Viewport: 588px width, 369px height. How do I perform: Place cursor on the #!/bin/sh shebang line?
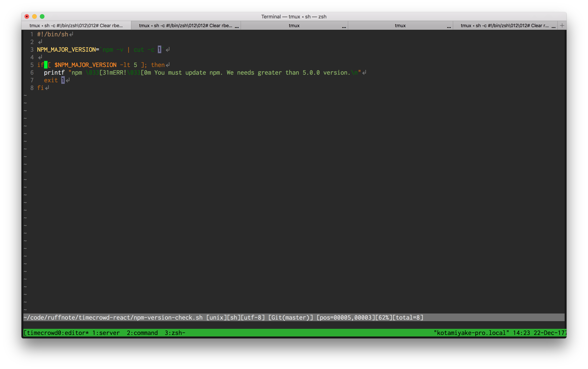pos(52,34)
